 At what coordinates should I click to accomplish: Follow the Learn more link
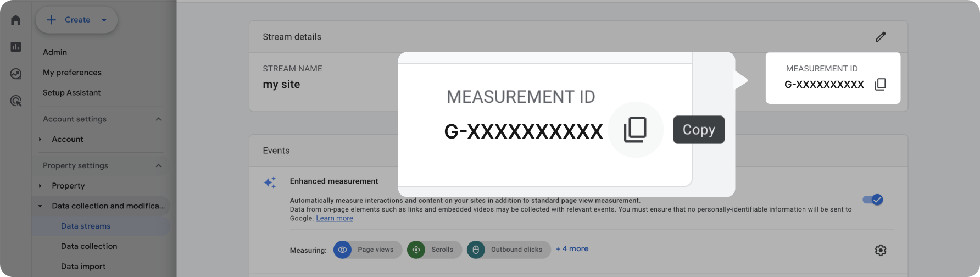pyautogui.click(x=335, y=218)
